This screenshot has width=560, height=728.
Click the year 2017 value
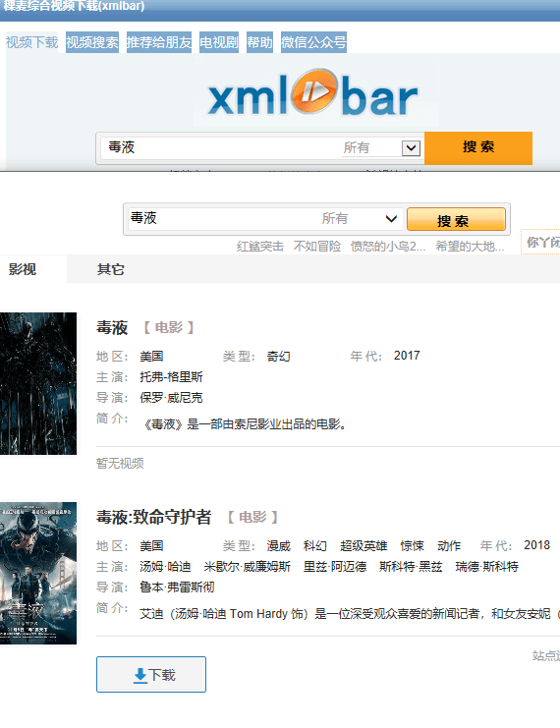[407, 356]
